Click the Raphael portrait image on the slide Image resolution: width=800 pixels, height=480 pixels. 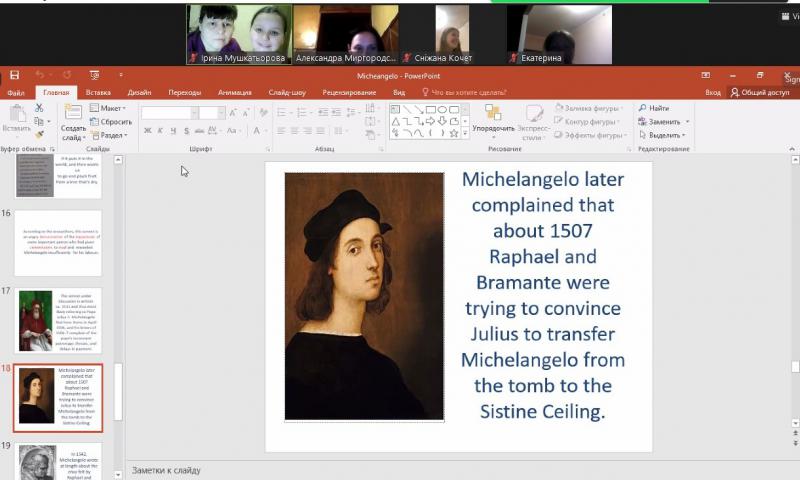(364, 296)
